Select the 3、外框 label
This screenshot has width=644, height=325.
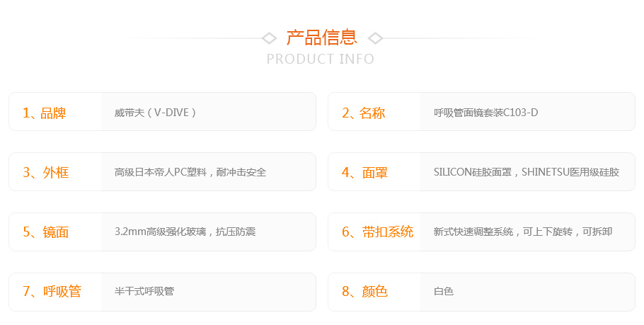tap(45, 172)
